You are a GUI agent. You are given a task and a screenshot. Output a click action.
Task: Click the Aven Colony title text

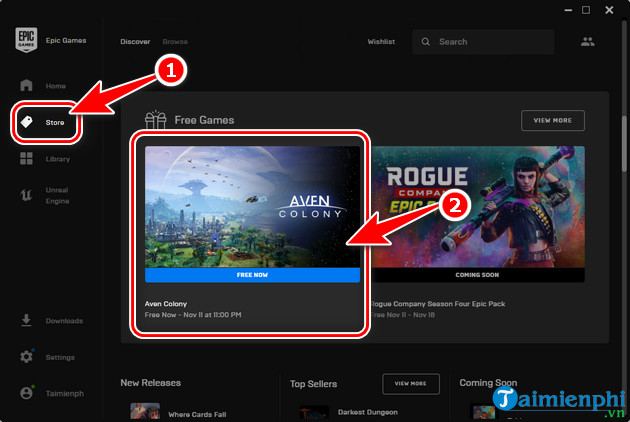[166, 304]
